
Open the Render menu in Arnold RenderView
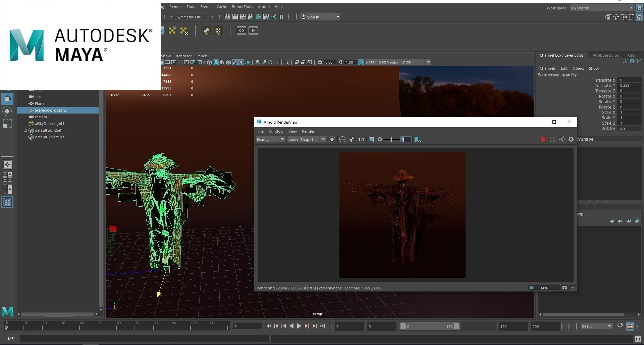308,131
